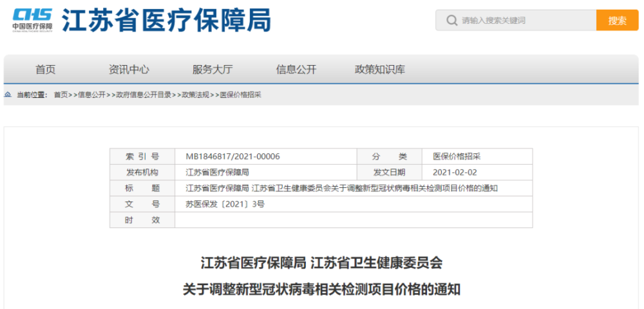Click the magnifier icon in search box
This screenshot has width=644, height=309.
click(451, 21)
